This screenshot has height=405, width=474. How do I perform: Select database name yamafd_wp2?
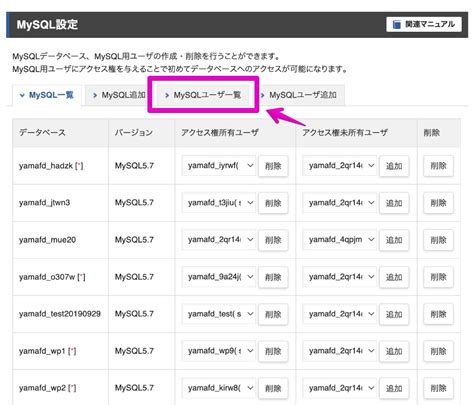pos(42,388)
